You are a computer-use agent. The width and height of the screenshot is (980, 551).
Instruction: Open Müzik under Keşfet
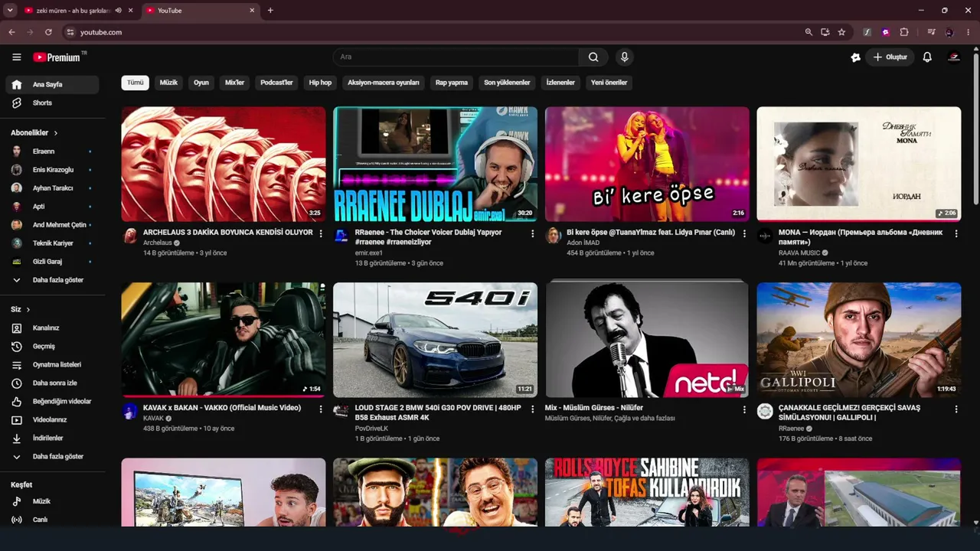[52, 501]
